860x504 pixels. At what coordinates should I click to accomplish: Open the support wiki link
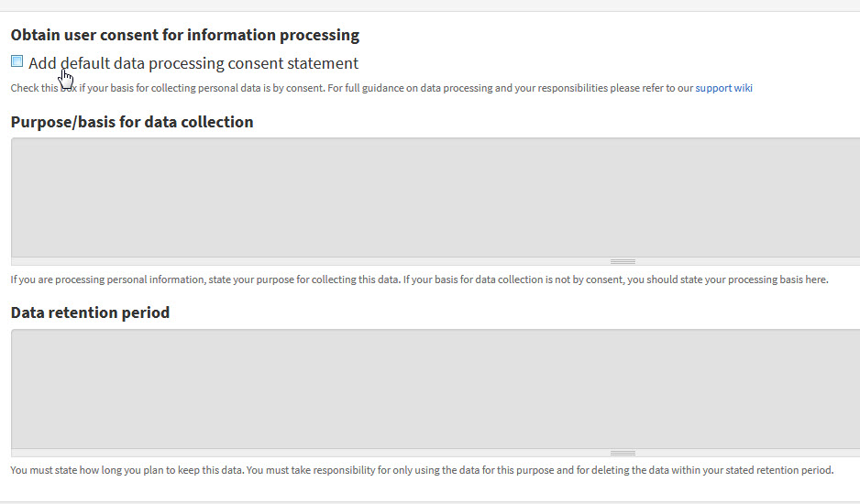723,88
